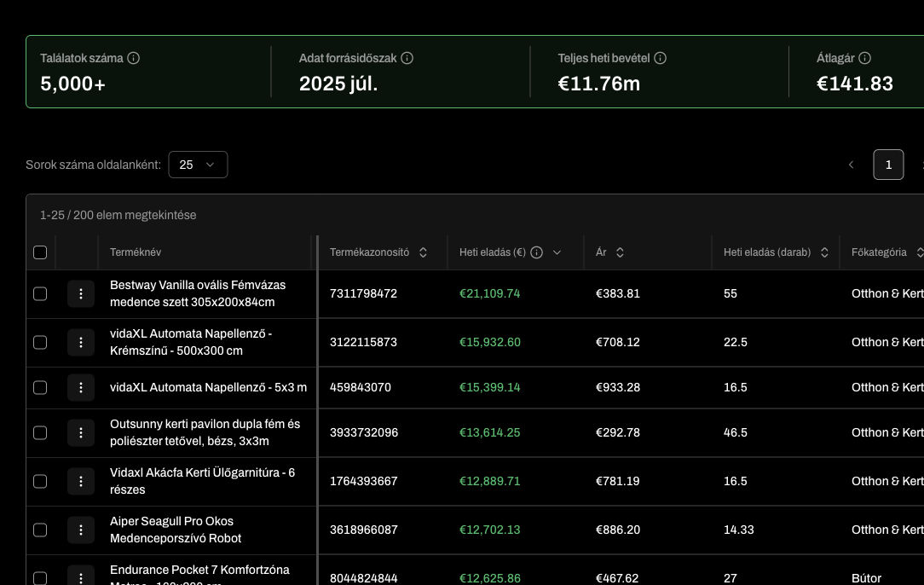The height and width of the screenshot is (585, 924).
Task: Click info icon beside Átlagár
Action: (865, 58)
